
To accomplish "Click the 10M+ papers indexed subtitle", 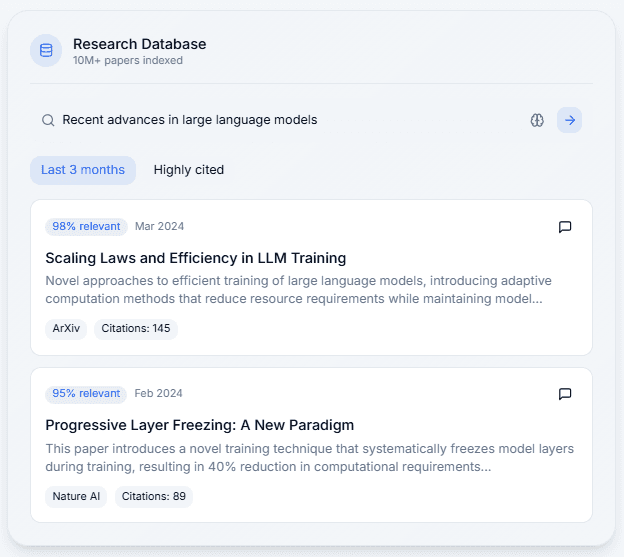I will tap(128, 60).
